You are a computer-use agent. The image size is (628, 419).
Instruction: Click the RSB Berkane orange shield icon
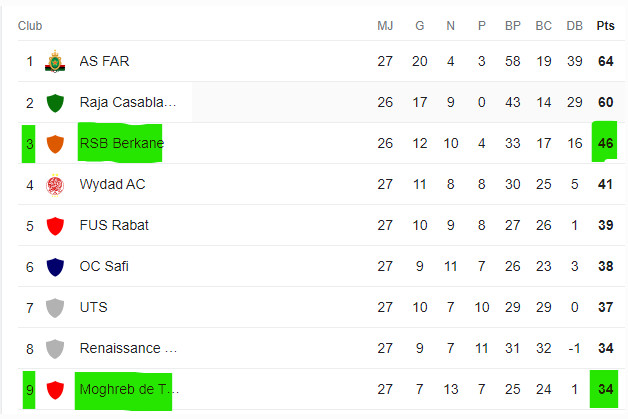(55, 144)
